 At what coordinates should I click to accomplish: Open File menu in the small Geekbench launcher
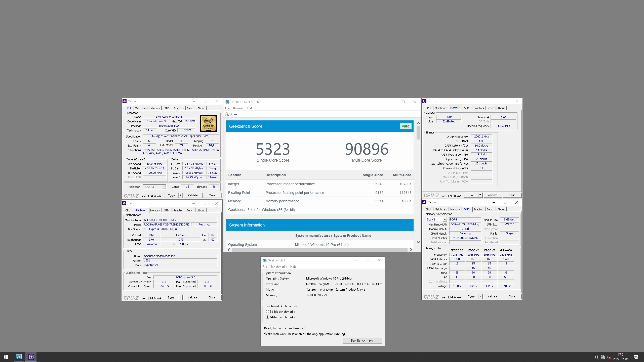[265, 267]
